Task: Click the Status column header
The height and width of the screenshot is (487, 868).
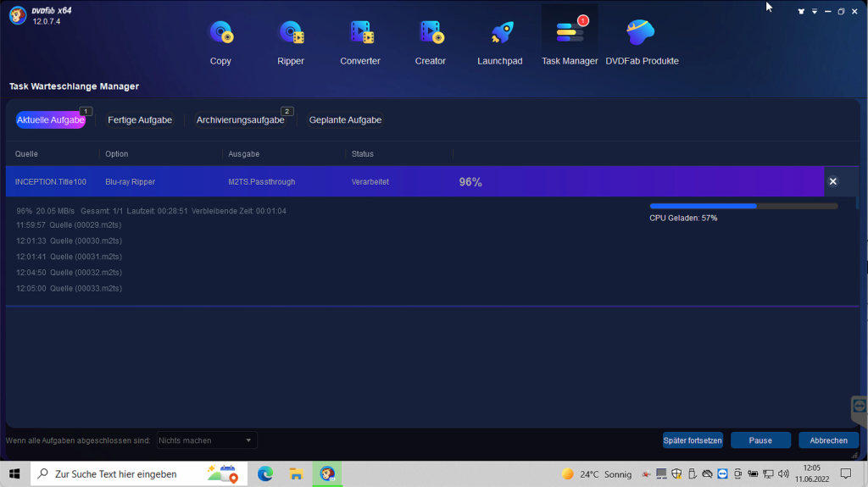Action: (363, 154)
